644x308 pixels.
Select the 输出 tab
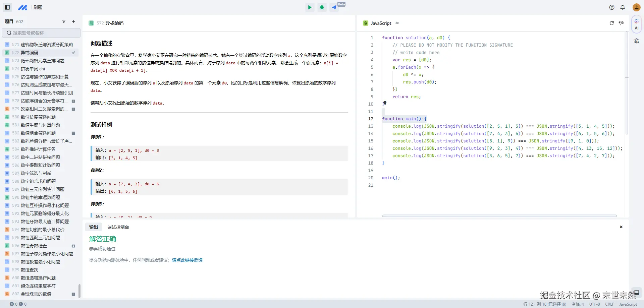click(x=94, y=227)
